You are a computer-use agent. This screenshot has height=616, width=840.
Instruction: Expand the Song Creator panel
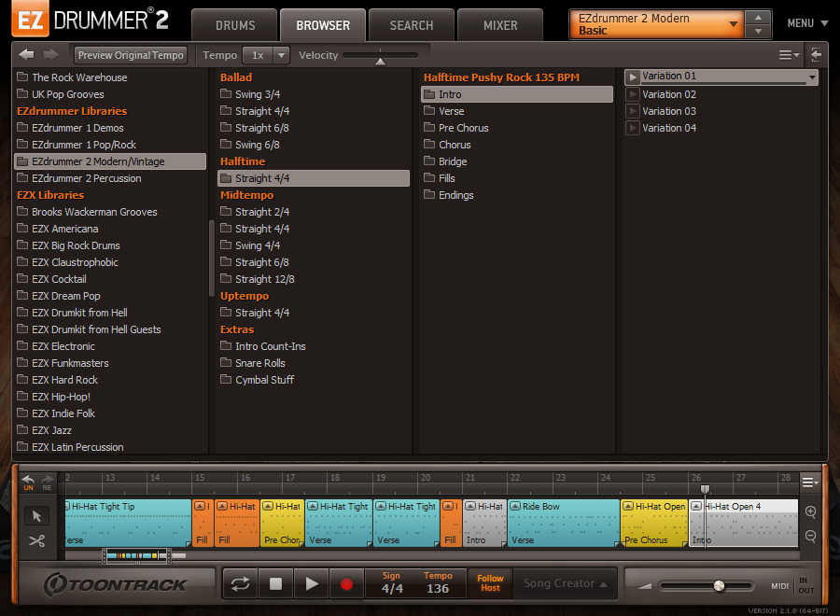[x=566, y=583]
